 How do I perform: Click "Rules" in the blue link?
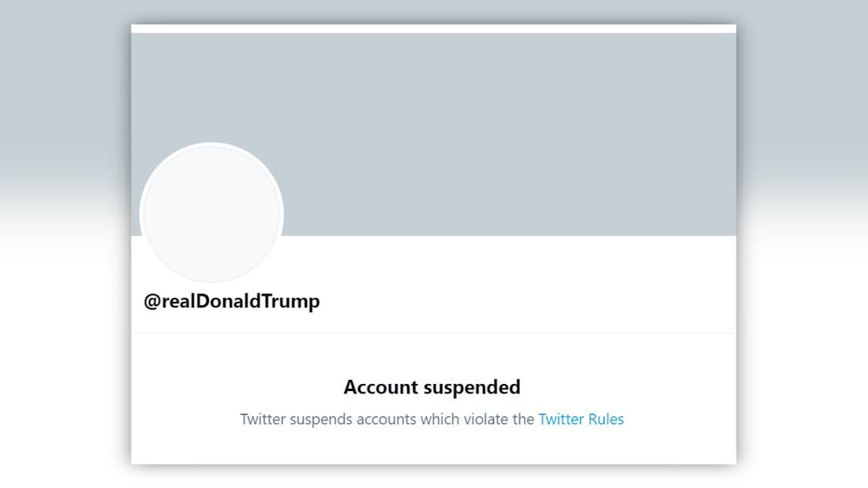[x=604, y=419]
